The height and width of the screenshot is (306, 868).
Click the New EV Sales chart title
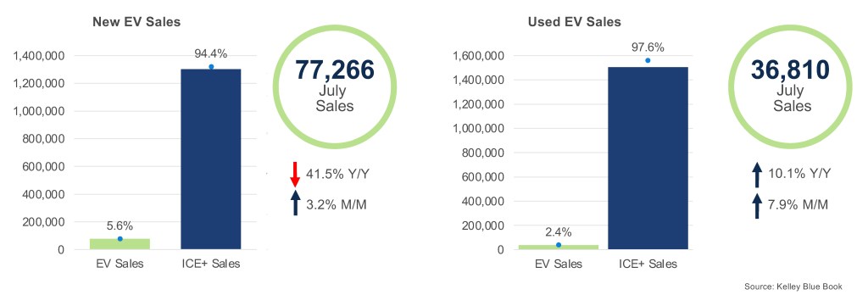(x=136, y=22)
